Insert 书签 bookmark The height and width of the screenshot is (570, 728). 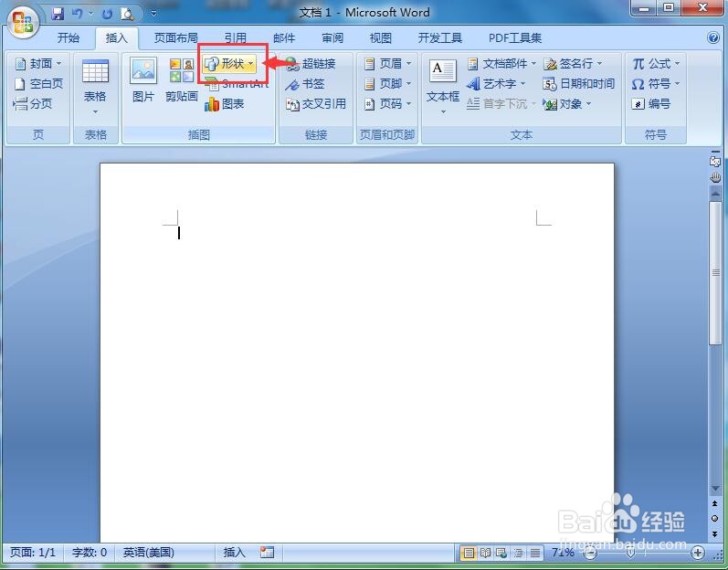click(304, 84)
